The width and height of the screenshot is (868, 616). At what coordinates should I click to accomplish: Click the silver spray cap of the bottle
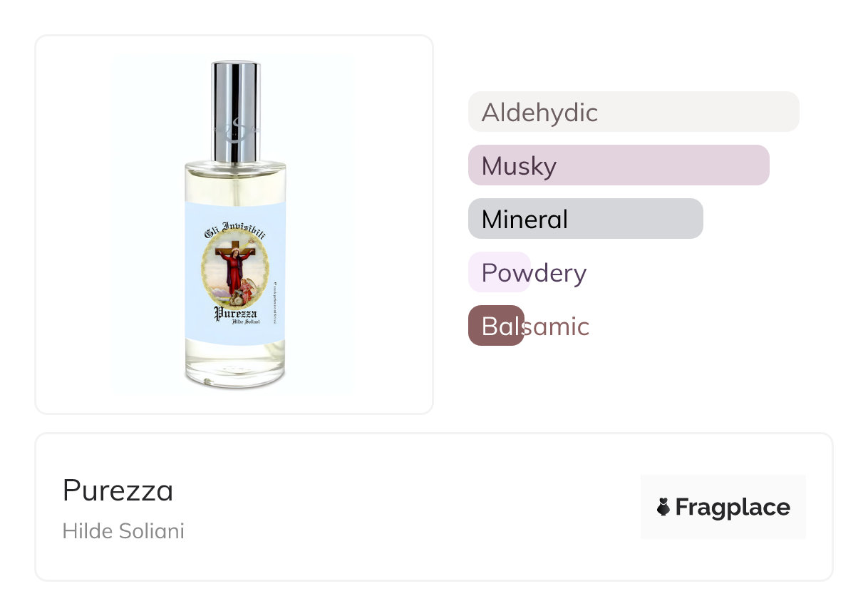[x=235, y=111]
